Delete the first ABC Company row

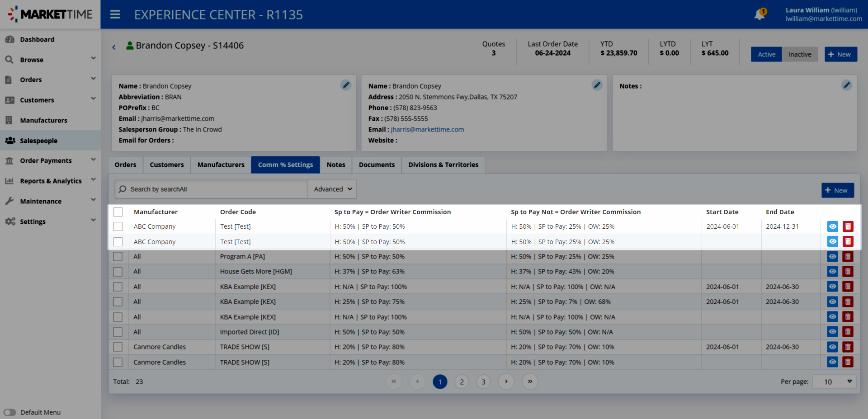(x=848, y=226)
